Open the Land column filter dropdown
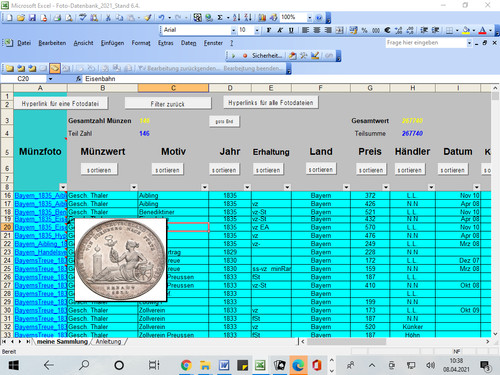The width and height of the screenshot is (500, 375). (x=346, y=187)
